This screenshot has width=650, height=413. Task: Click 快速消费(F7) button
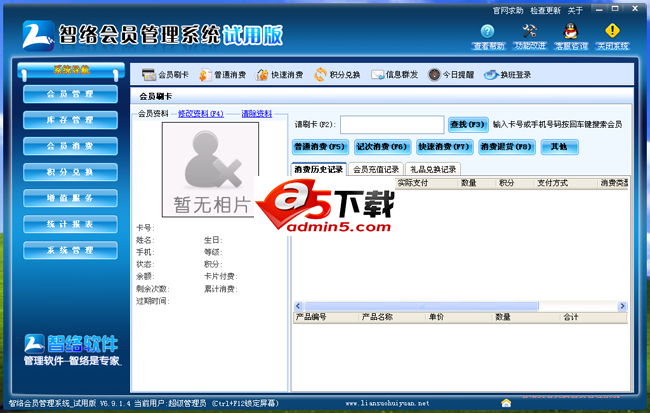[444, 147]
